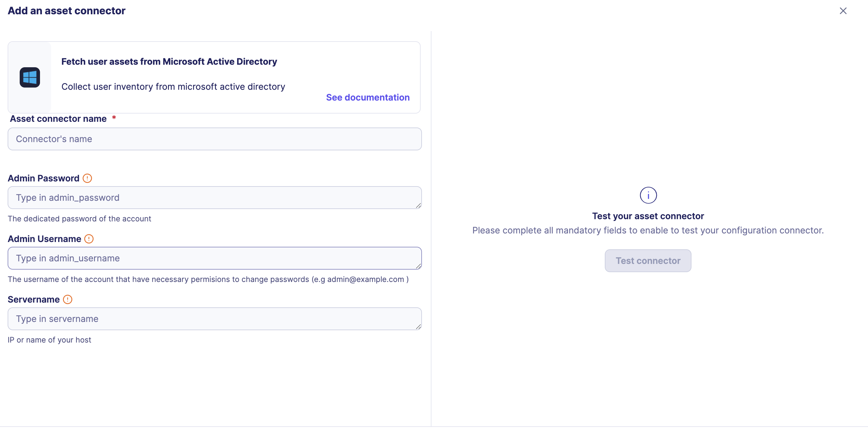This screenshot has height=432, width=868.
Task: Click the warning icon beside Servername
Action: (68, 299)
